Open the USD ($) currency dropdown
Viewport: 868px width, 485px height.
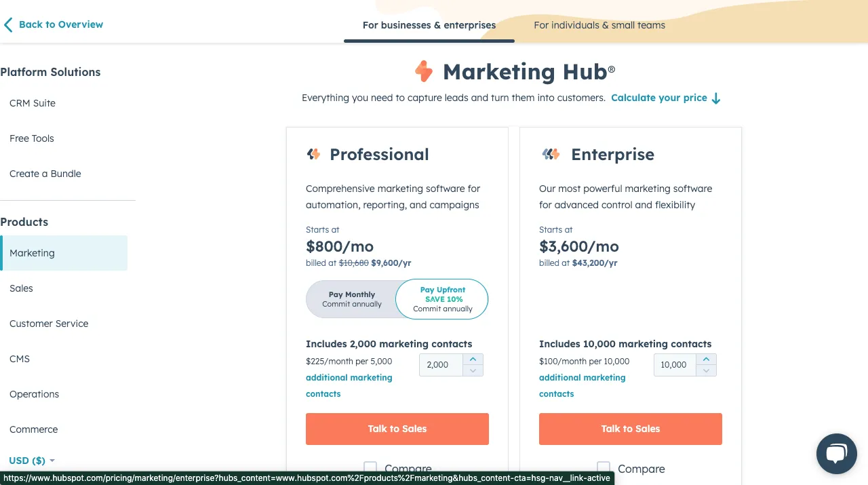[x=32, y=461]
